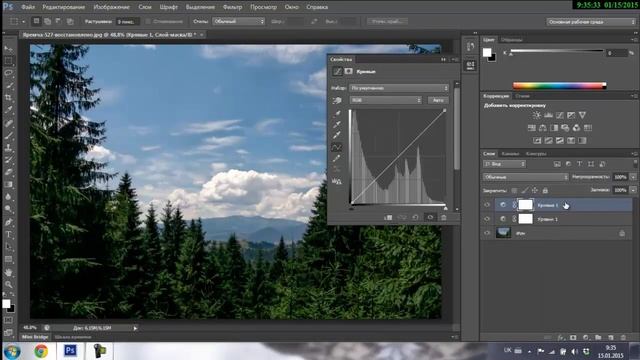Image resolution: width=640 pixels, height=360 pixels.
Task: Open the layer blend mode dropdown
Action: point(525,177)
